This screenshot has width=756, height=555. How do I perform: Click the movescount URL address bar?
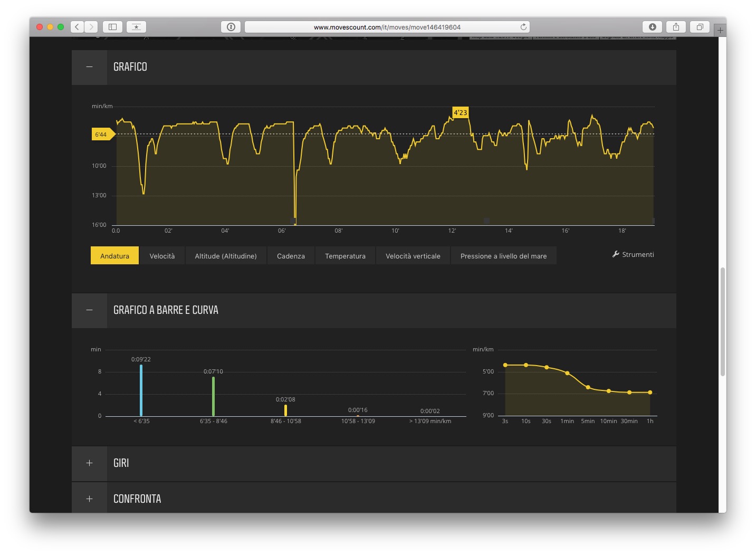point(387,27)
